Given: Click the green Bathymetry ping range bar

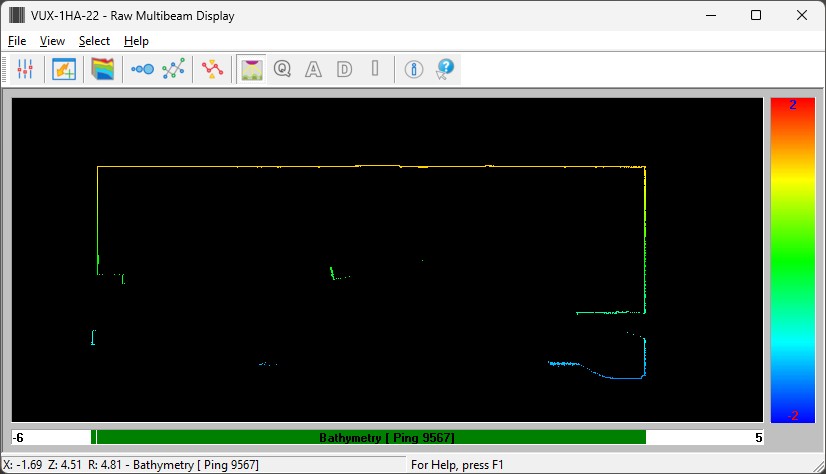Looking at the screenshot, I should 370,437.
